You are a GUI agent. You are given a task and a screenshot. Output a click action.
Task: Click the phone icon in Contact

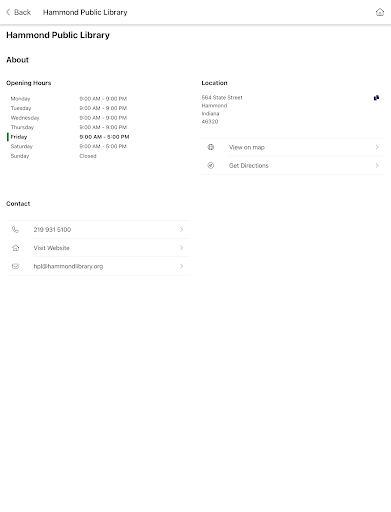coord(15,229)
